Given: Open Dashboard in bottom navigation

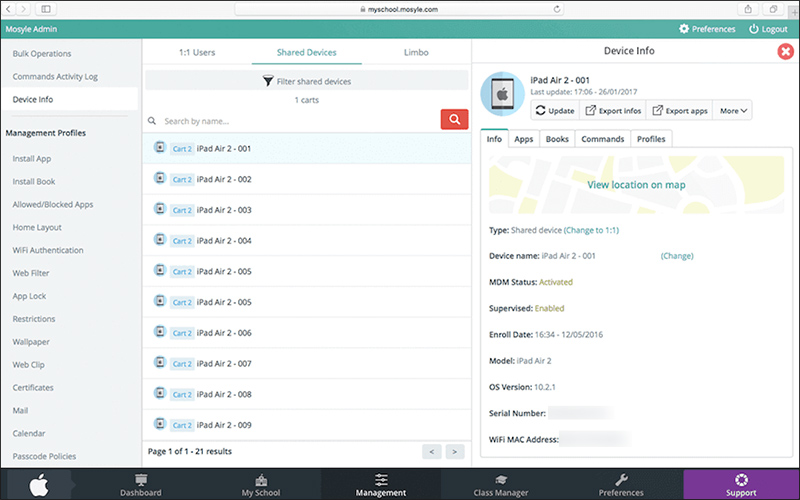Looking at the screenshot, I should (141, 485).
